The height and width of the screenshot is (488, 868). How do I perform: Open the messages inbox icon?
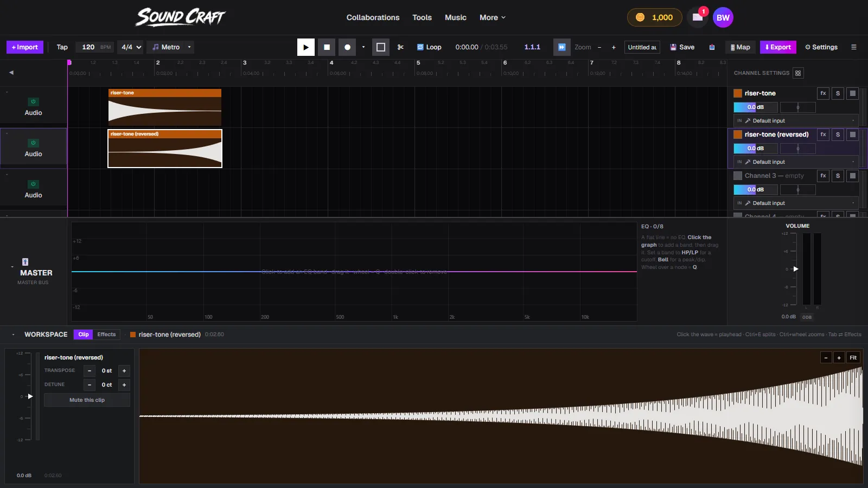698,17
